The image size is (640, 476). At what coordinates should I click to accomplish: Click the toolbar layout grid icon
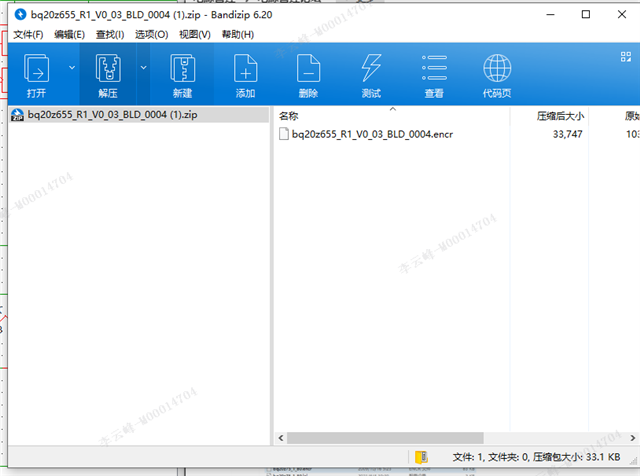click(626, 57)
